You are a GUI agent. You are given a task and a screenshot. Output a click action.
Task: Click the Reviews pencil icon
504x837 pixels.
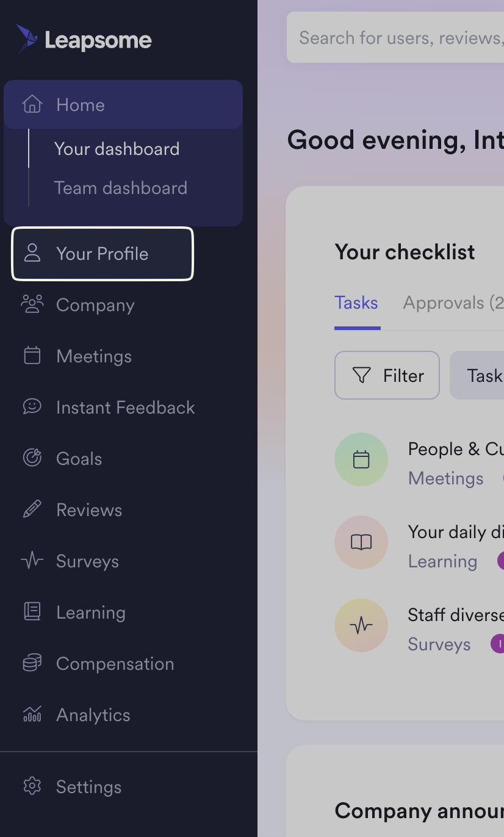tap(32, 509)
